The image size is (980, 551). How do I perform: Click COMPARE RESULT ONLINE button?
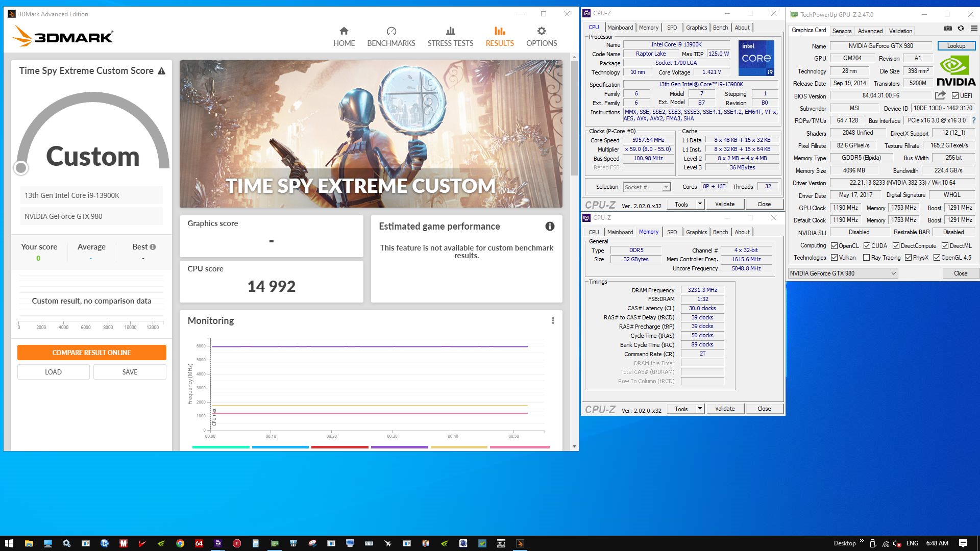point(92,353)
